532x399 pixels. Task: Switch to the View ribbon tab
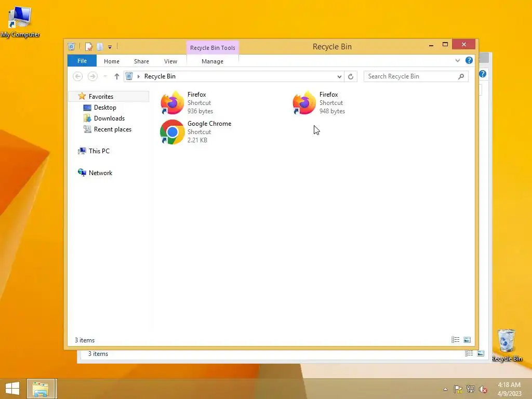click(x=170, y=61)
